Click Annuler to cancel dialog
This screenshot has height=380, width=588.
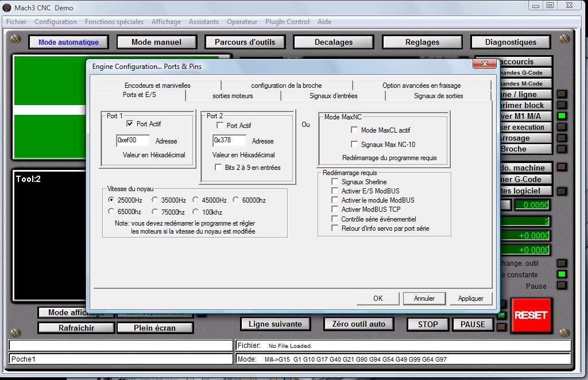point(424,298)
